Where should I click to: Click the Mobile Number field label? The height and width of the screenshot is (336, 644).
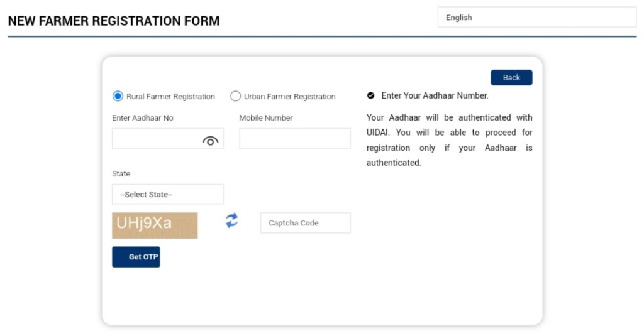point(266,117)
